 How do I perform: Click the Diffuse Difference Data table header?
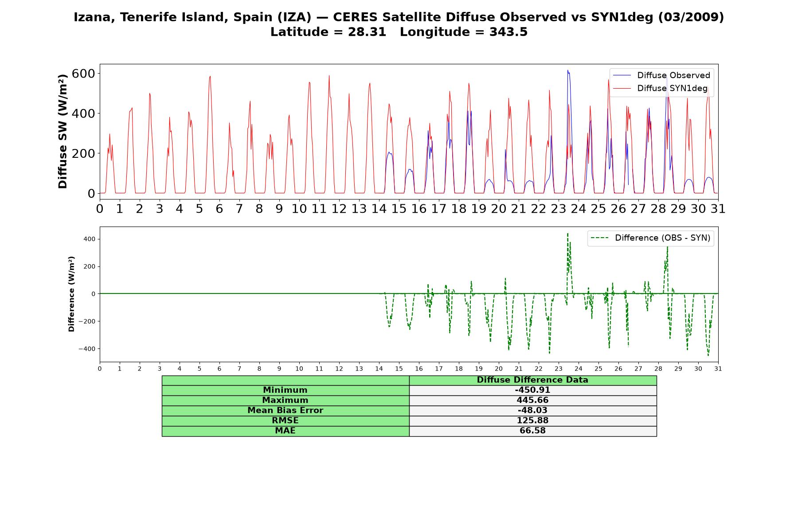click(x=533, y=380)
